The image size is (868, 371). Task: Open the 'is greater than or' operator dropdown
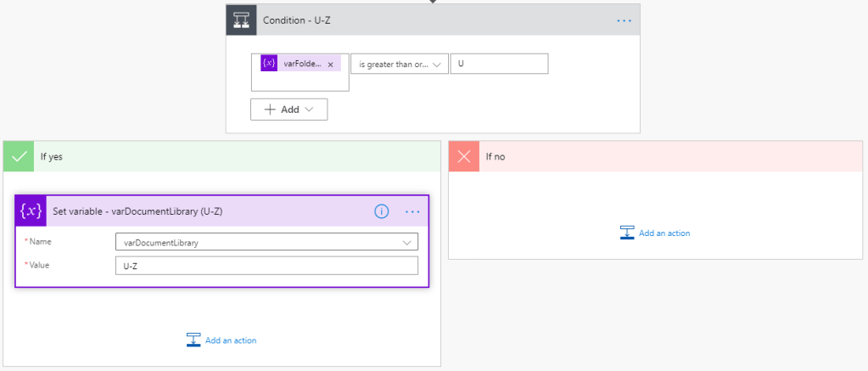click(399, 64)
